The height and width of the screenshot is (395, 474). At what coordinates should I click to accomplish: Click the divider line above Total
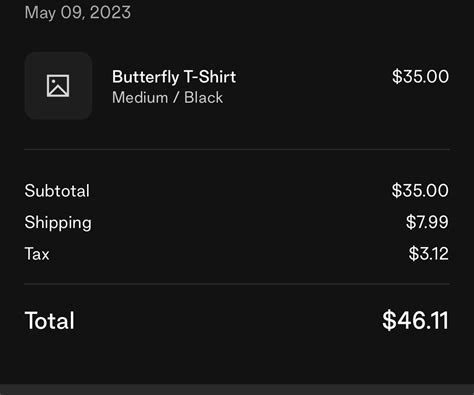coord(237,284)
